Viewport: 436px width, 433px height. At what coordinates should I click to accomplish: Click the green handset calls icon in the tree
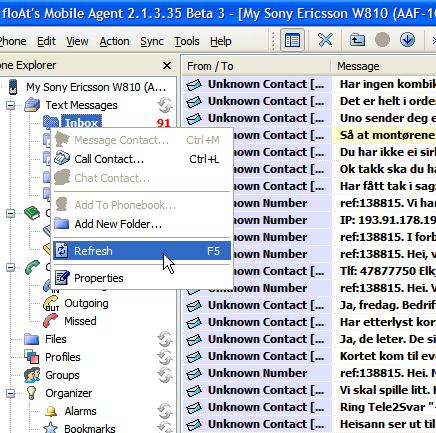coord(32,267)
